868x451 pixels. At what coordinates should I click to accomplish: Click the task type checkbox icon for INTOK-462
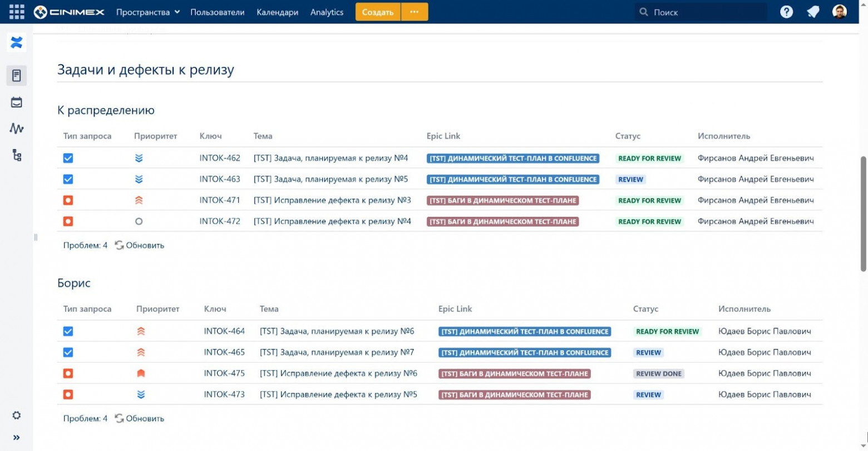click(x=68, y=158)
